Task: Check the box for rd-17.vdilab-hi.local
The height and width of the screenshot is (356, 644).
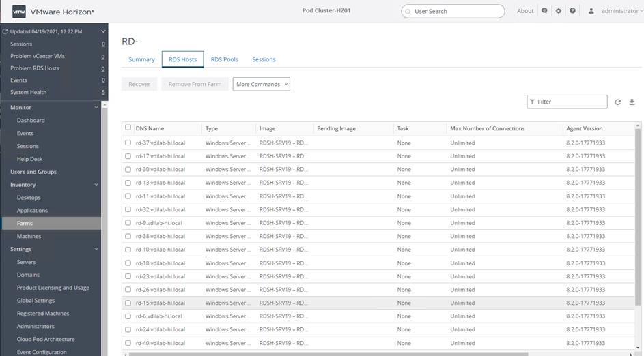Action: click(128, 156)
